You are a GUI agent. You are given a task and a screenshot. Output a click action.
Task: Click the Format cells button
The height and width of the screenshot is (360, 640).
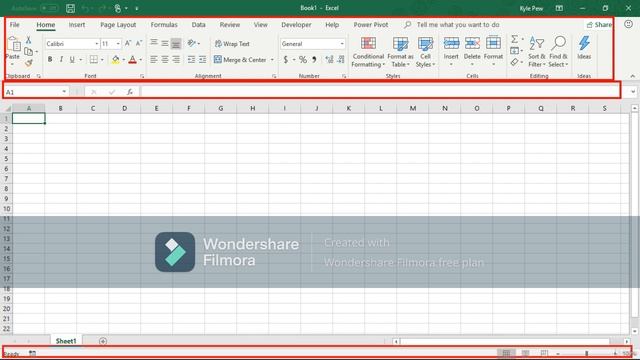493,52
